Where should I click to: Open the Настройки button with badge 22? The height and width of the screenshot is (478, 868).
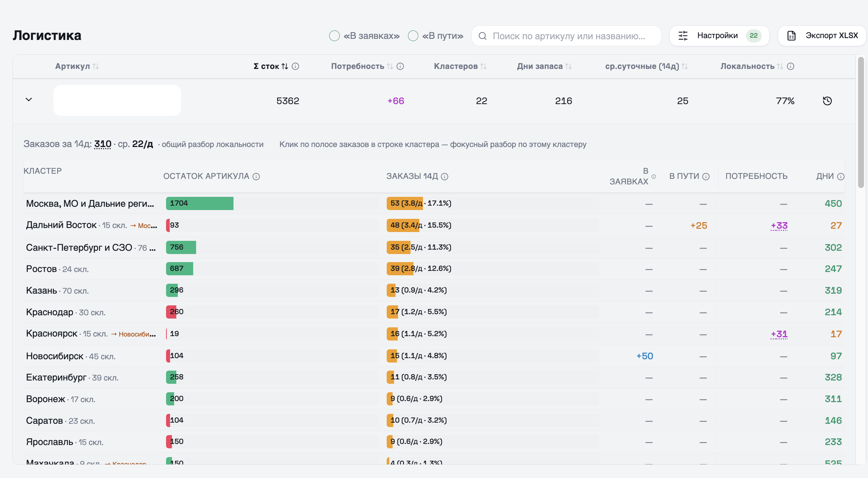pyautogui.click(x=719, y=36)
